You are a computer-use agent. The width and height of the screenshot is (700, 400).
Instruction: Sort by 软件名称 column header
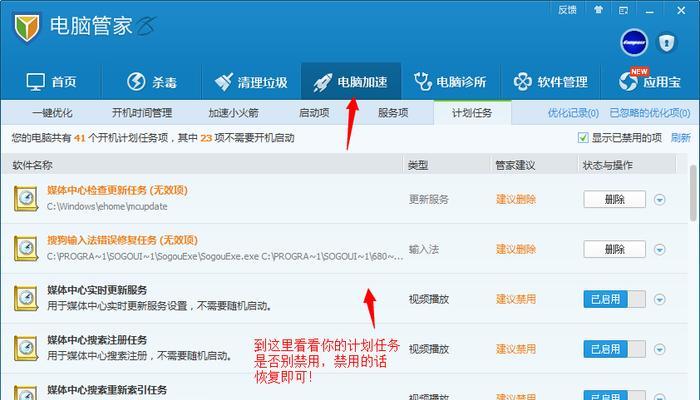tap(33, 165)
